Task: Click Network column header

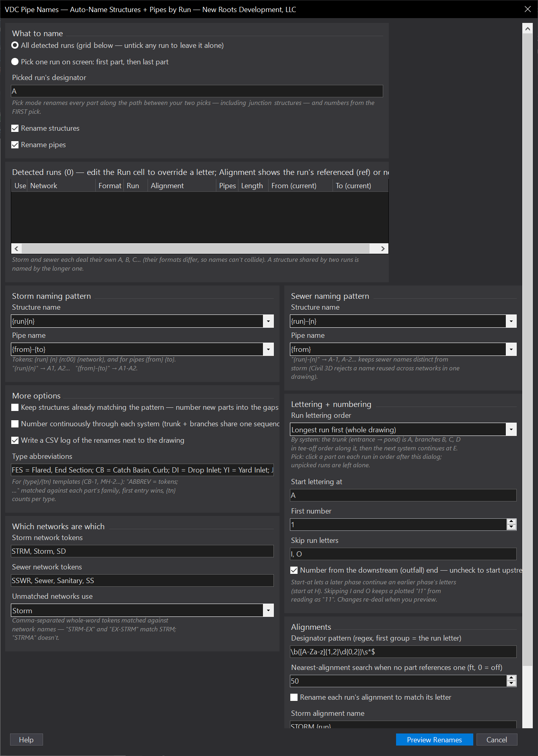Action: coord(62,186)
